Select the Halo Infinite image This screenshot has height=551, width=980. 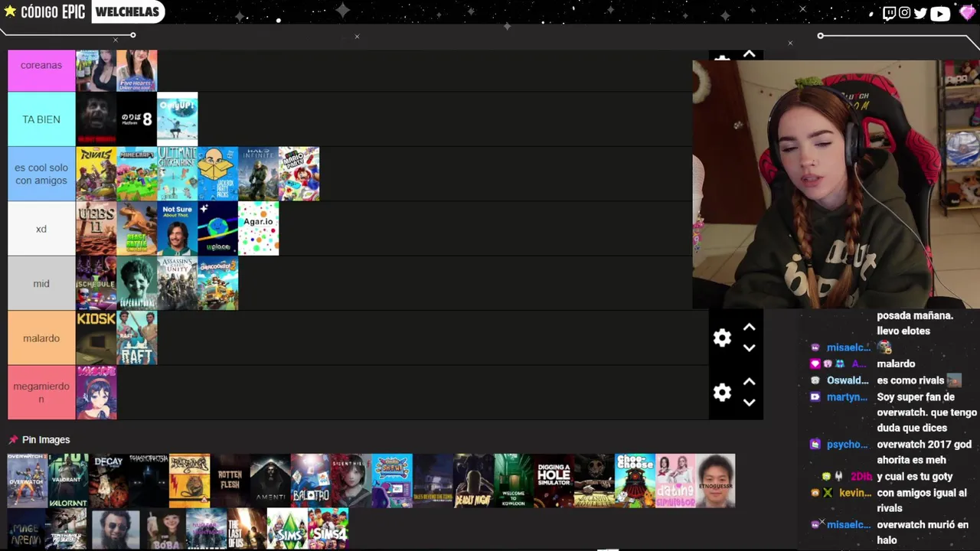click(258, 174)
